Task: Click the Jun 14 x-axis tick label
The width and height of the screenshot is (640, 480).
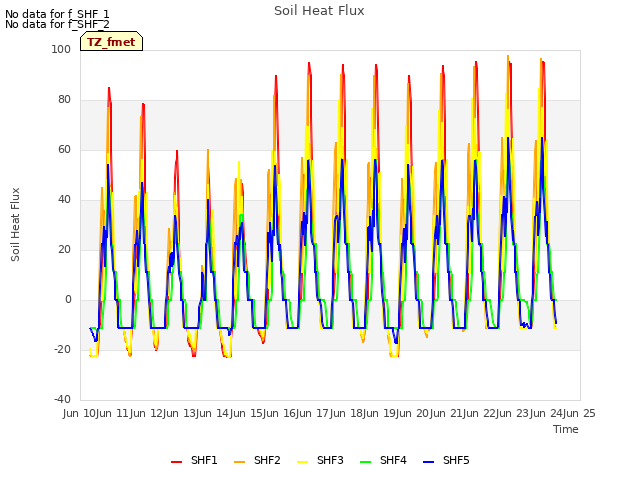Action: [x=214, y=413]
